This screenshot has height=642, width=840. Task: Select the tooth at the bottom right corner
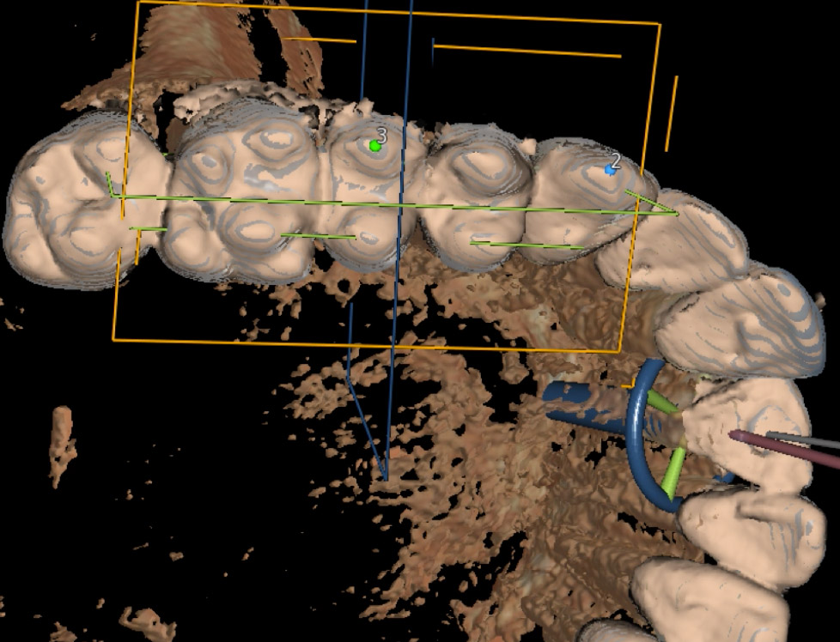coord(709,601)
